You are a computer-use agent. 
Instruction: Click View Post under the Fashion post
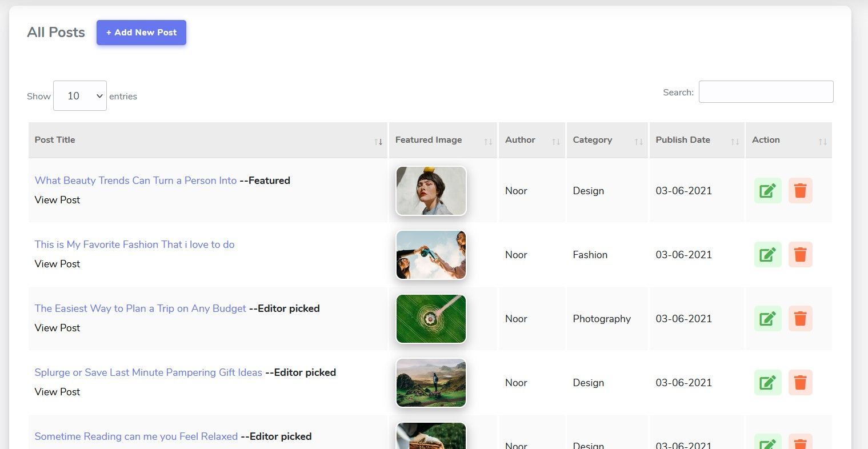point(57,264)
